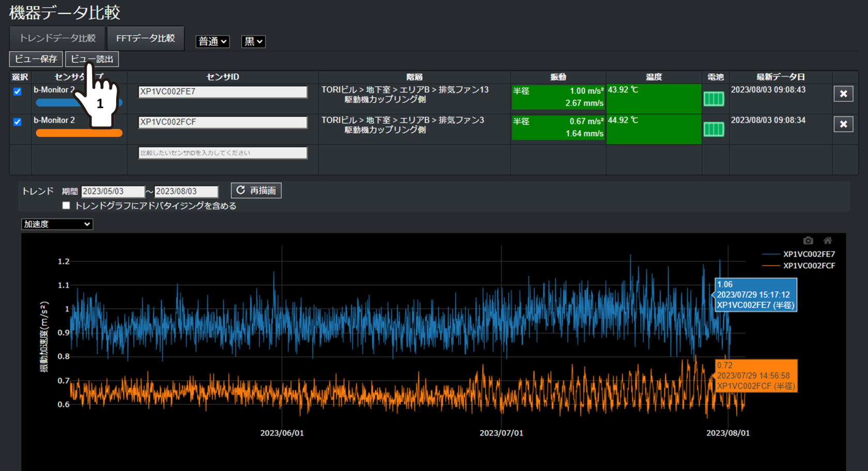The width and height of the screenshot is (868, 471).
Task: Uncheck the selection box for XP1VC002FCF
Action: pyautogui.click(x=18, y=122)
